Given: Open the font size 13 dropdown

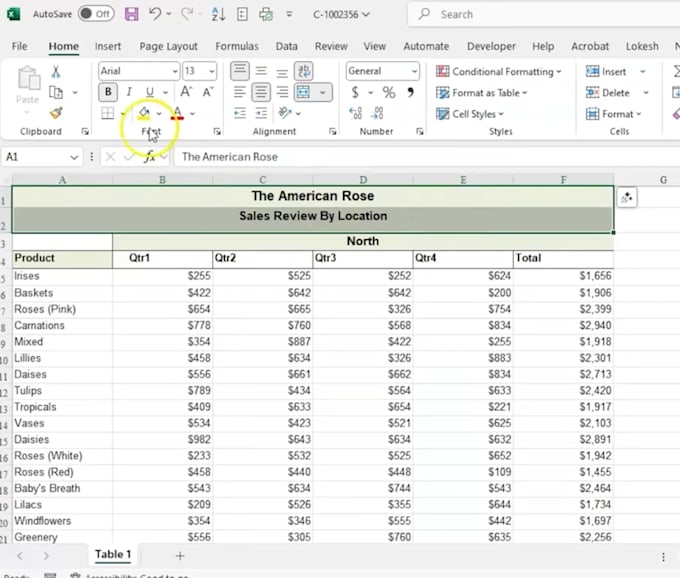Looking at the screenshot, I should click(211, 71).
